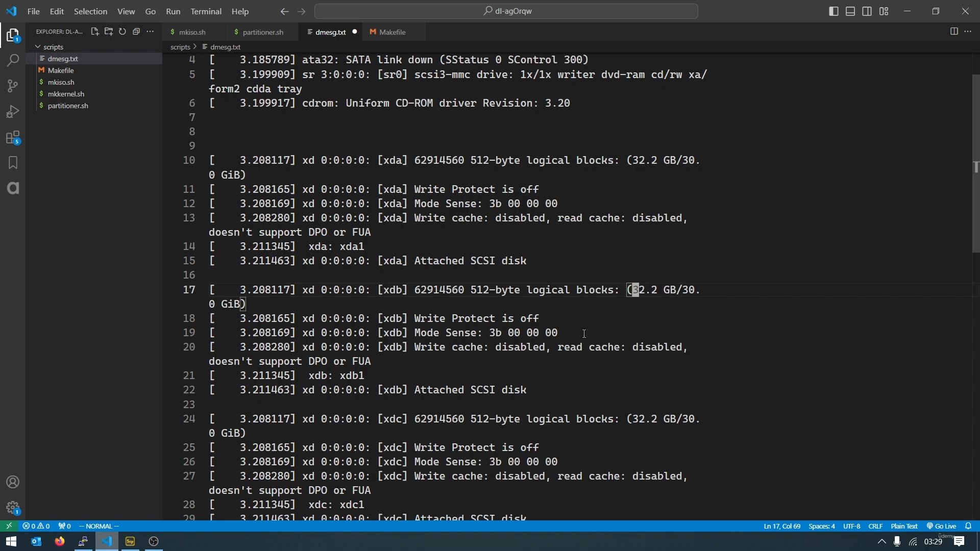Start Go Live server from status bar

(942, 526)
